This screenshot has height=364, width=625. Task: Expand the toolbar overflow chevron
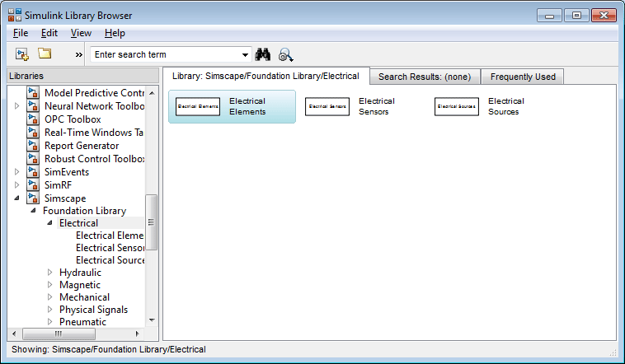[79, 54]
